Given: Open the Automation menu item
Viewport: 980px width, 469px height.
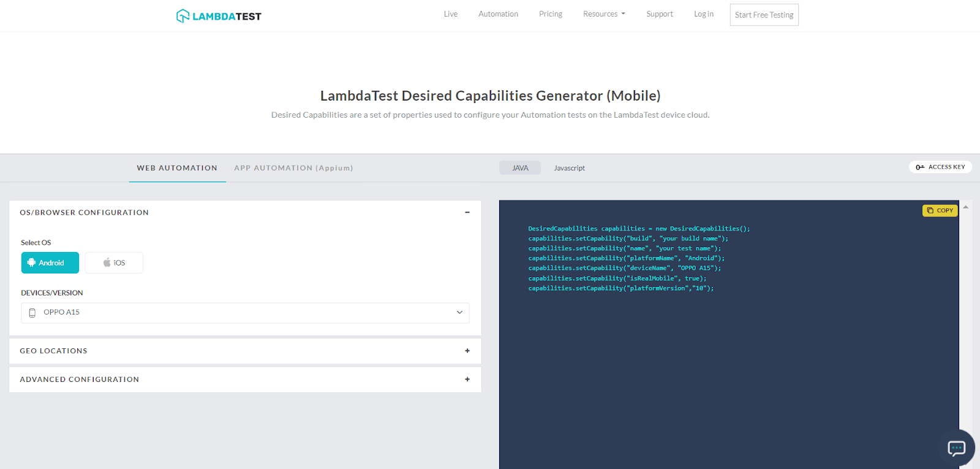Looking at the screenshot, I should [498, 14].
